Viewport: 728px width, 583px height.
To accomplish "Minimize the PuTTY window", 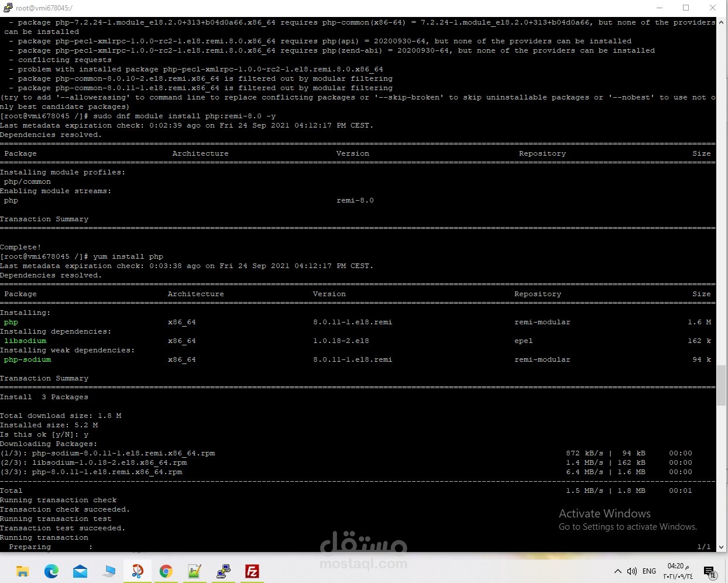I will [x=660, y=8].
